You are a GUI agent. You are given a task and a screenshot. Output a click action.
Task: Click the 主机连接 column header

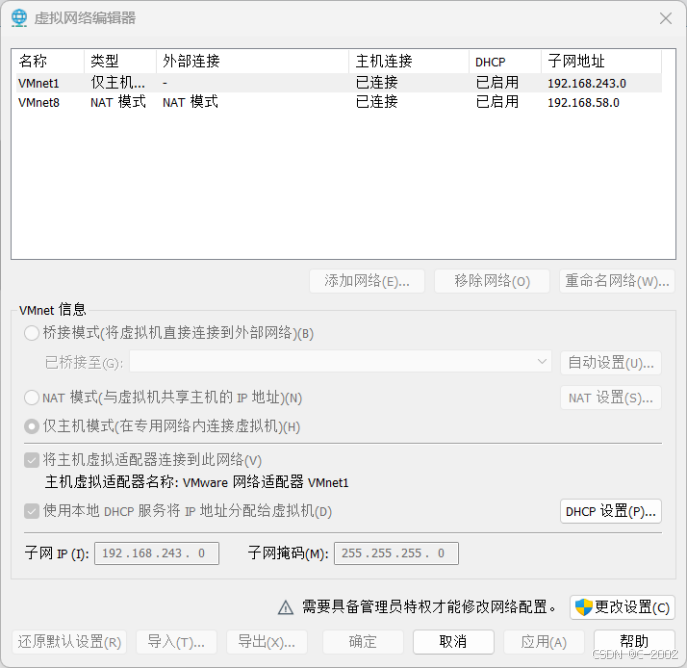click(409, 61)
